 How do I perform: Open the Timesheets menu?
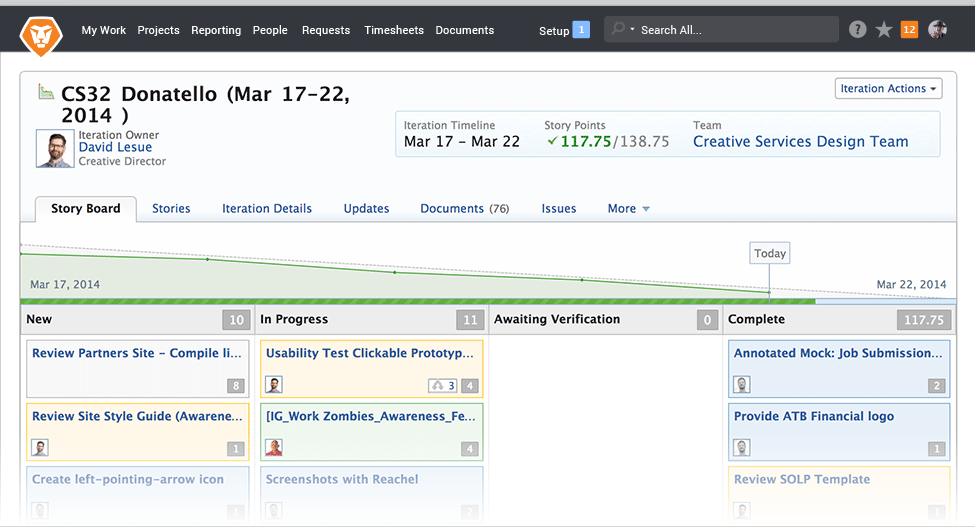(394, 30)
